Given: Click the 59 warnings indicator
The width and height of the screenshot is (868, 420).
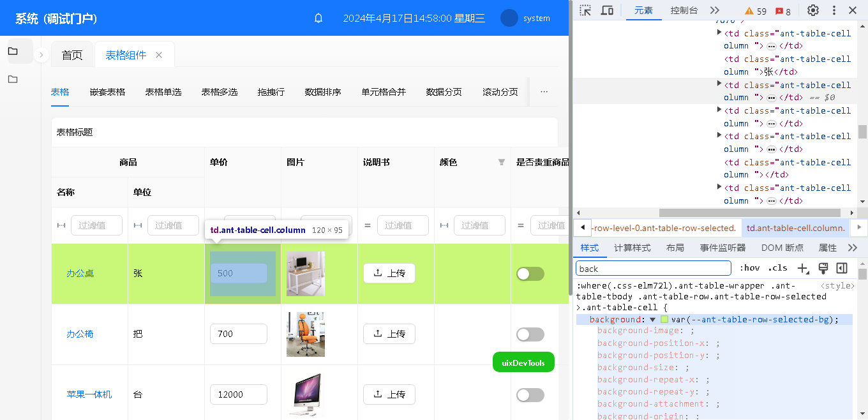Looking at the screenshot, I should pyautogui.click(x=756, y=11).
